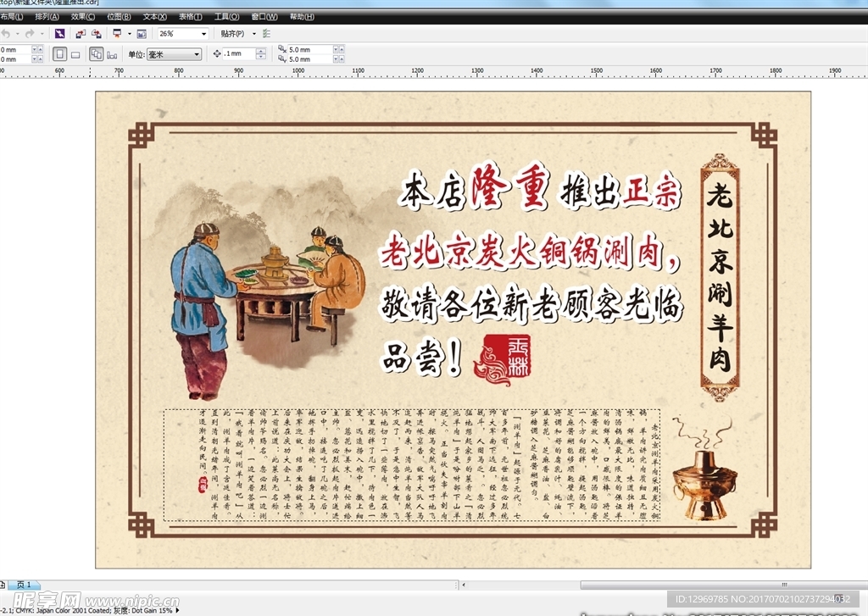Select portrait page orientation
Viewport: 868px width, 616px height.
[x=60, y=54]
